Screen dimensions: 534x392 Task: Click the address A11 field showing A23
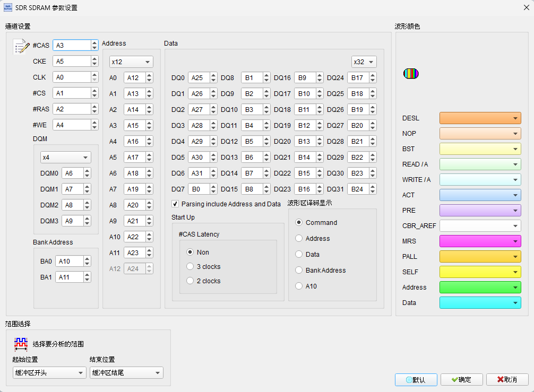tap(135, 253)
